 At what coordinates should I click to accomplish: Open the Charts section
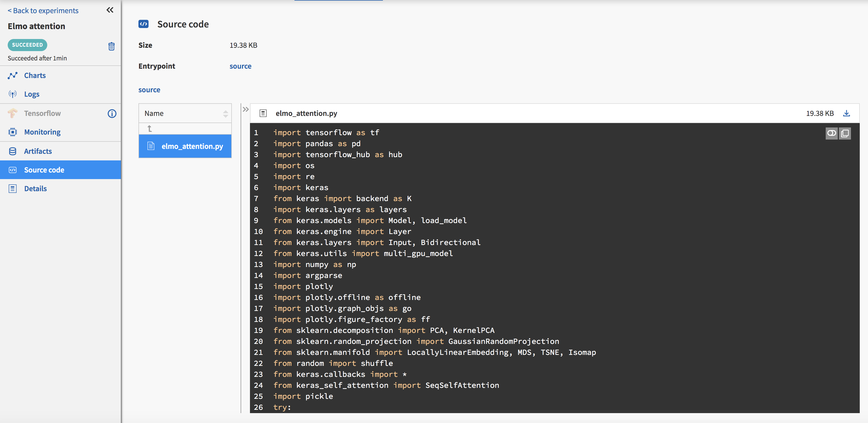pyautogui.click(x=35, y=76)
